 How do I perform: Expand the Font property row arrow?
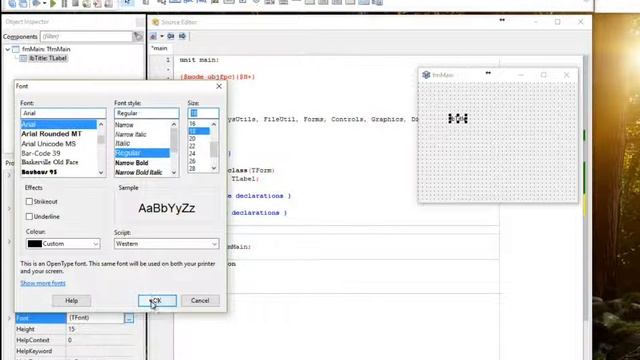[9, 318]
